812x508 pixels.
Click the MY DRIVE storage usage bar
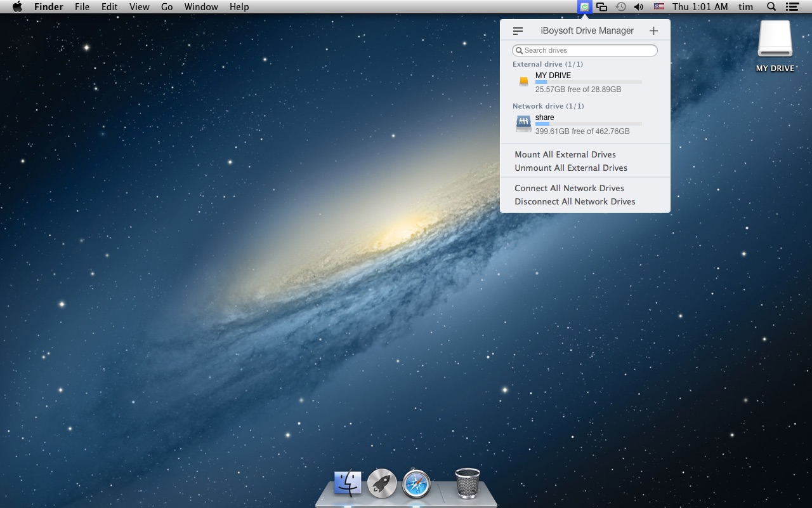(588, 82)
